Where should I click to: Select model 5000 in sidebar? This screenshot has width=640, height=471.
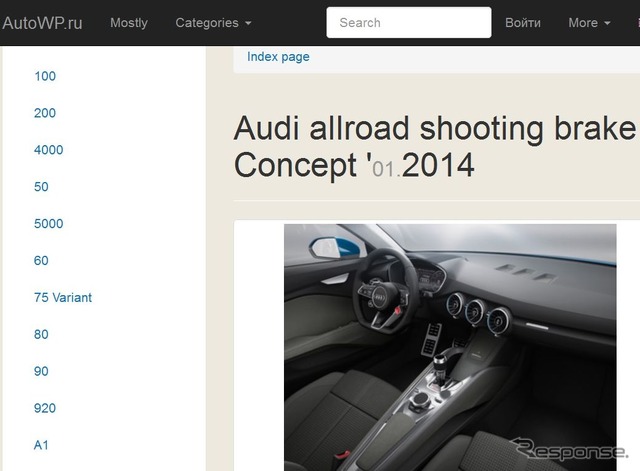pos(49,224)
